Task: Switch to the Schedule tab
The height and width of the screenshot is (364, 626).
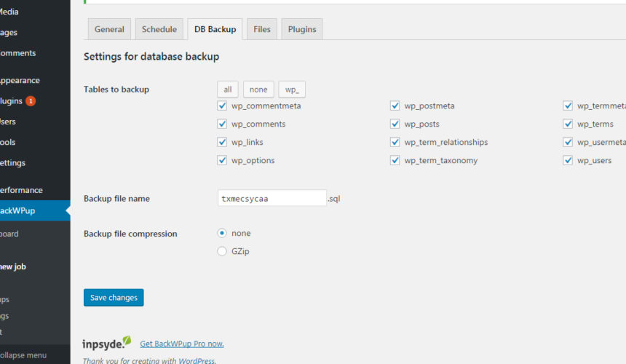Action: [159, 29]
